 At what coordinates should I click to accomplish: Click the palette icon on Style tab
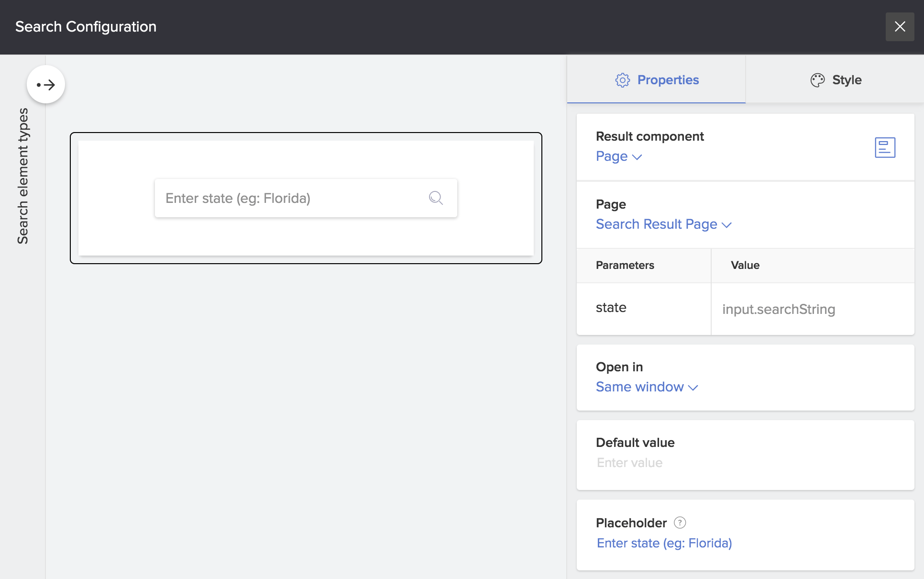point(817,80)
